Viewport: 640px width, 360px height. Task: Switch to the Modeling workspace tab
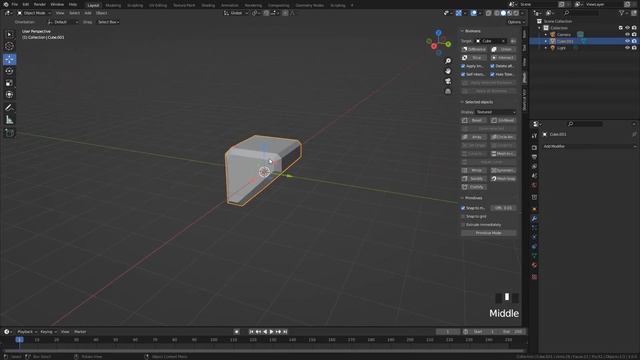coord(113,5)
